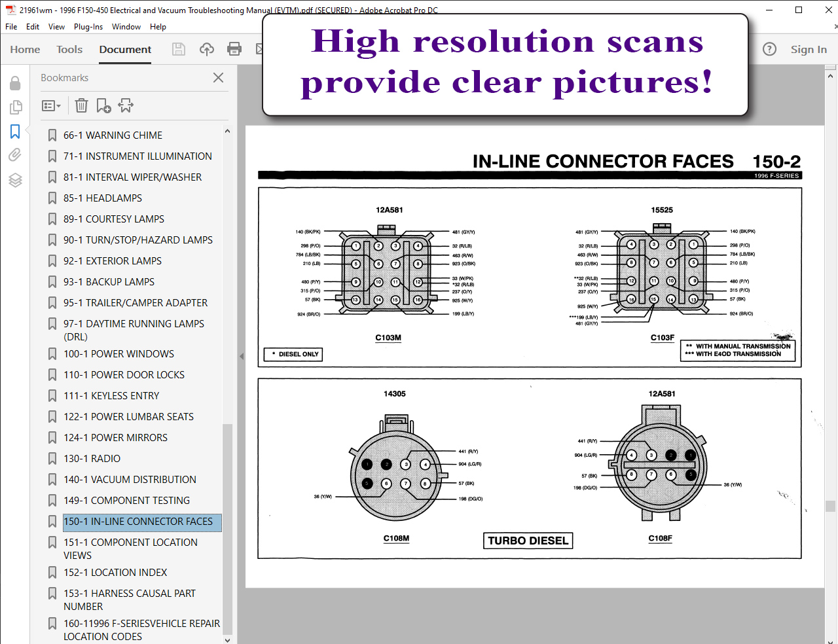Click the document vertical scrollbar thumb
This screenshot has width=838, height=644.
coord(831,506)
